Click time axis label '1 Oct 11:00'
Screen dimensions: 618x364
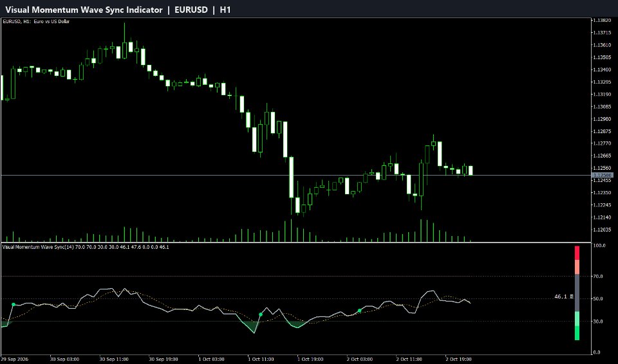262,359
